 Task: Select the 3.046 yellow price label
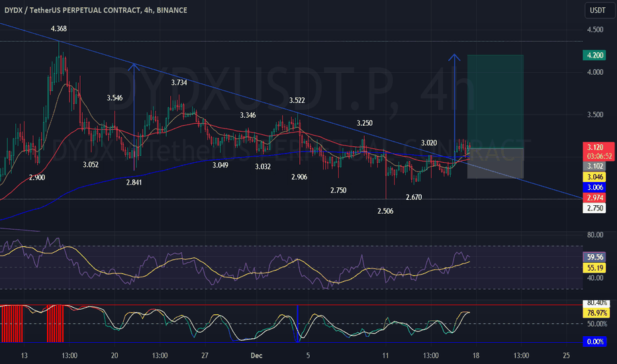click(594, 177)
